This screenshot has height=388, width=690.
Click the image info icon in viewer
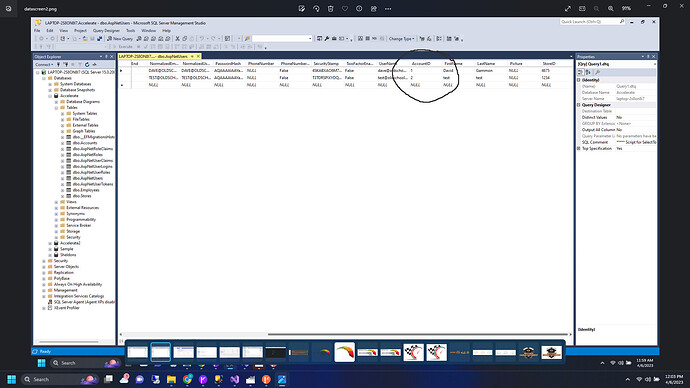[x=359, y=8]
